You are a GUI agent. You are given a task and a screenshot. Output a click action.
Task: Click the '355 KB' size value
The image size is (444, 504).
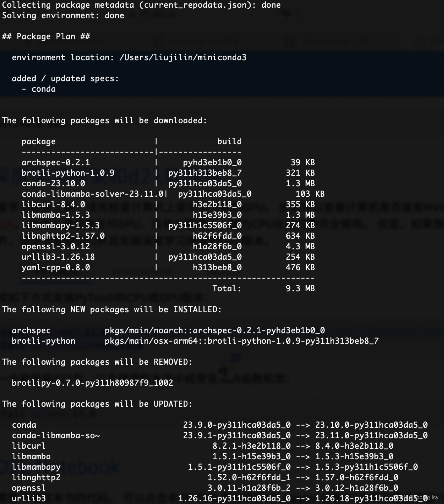300,205
